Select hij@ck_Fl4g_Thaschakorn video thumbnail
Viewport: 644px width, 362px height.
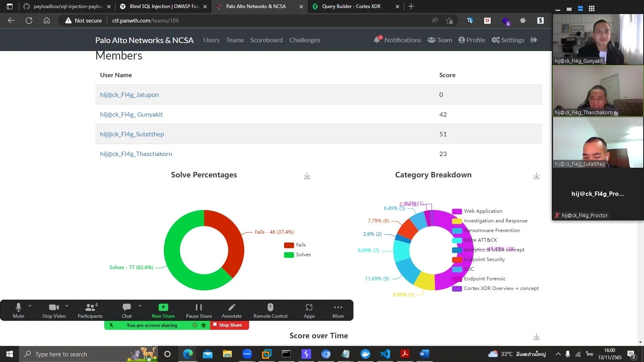pos(598,91)
